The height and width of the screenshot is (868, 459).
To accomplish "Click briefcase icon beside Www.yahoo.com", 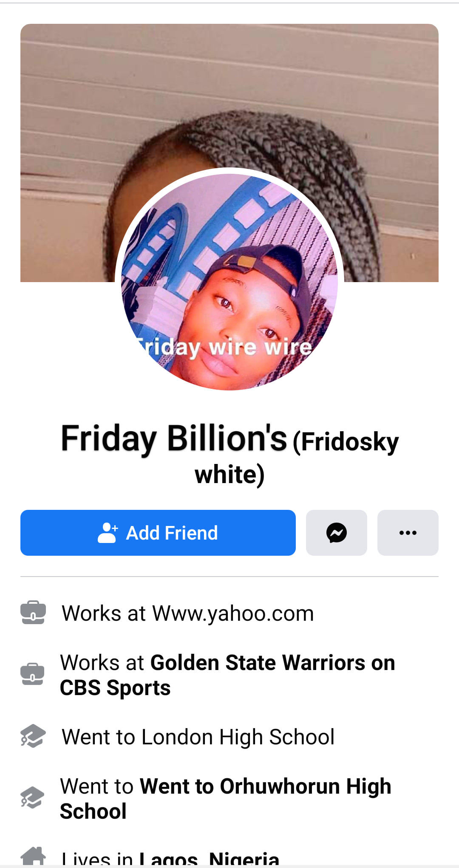I will 33,613.
